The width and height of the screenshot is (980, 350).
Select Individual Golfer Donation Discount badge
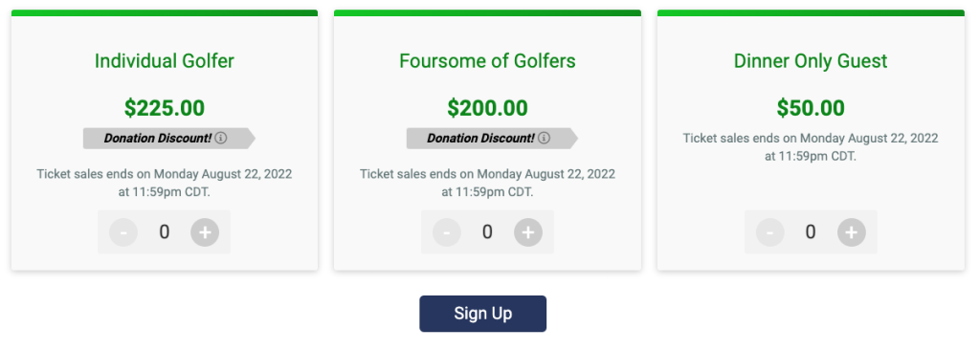click(168, 138)
